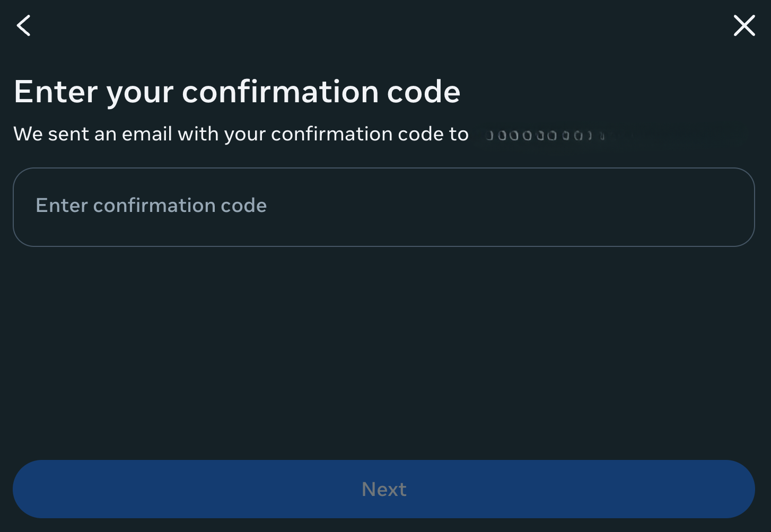Click the instruction text about the email
This screenshot has height=532, width=771.
241,134
